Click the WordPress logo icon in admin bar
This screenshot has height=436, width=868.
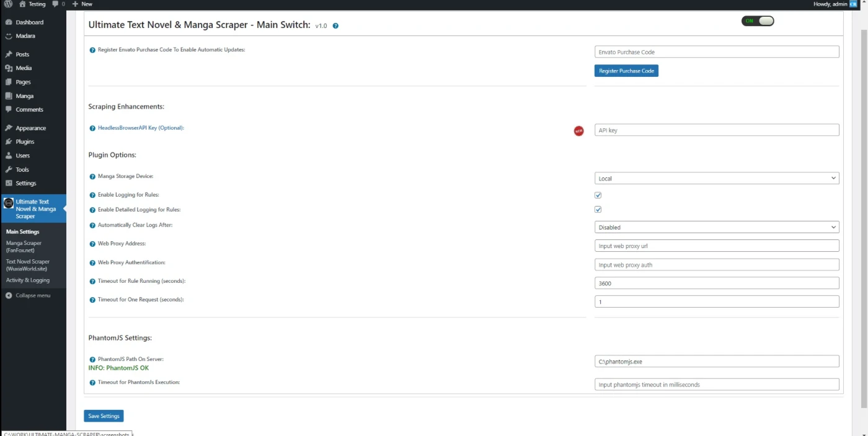8,4
